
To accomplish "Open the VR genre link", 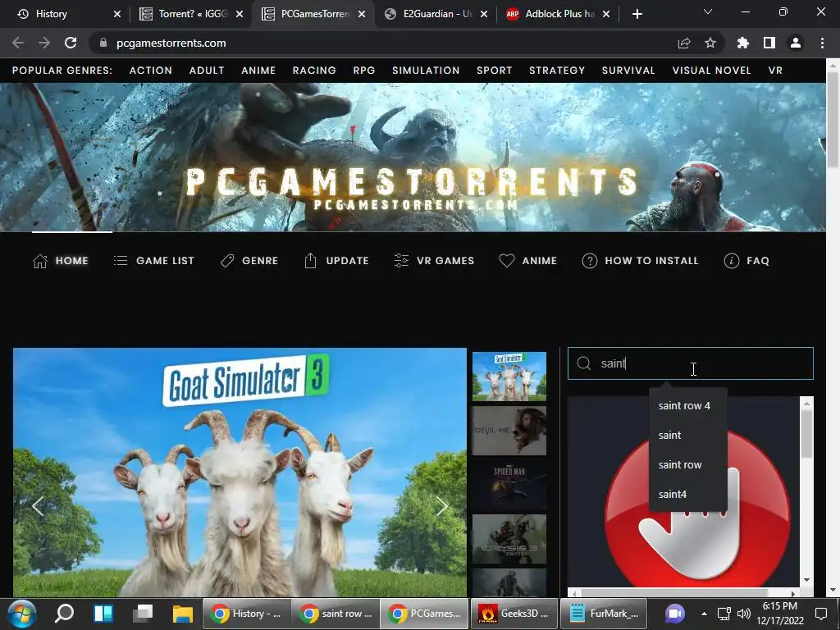I will (x=775, y=71).
